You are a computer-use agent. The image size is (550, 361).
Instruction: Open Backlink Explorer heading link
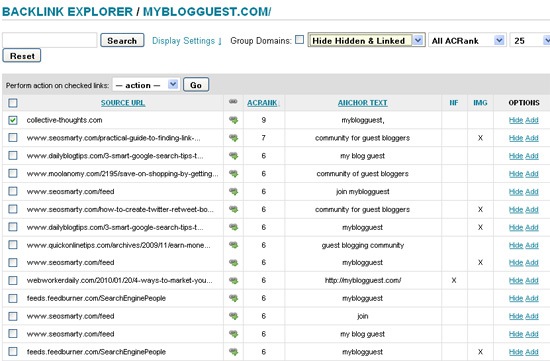point(67,12)
